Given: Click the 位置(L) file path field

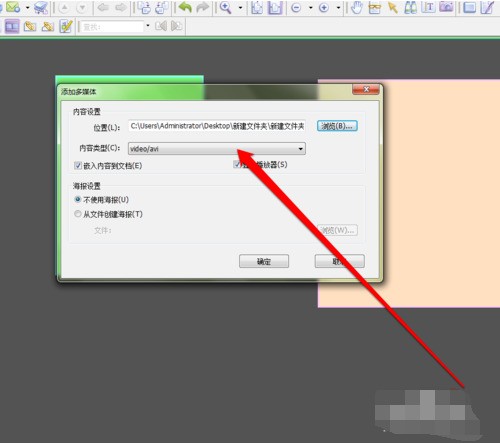Looking at the screenshot, I should point(217,126).
